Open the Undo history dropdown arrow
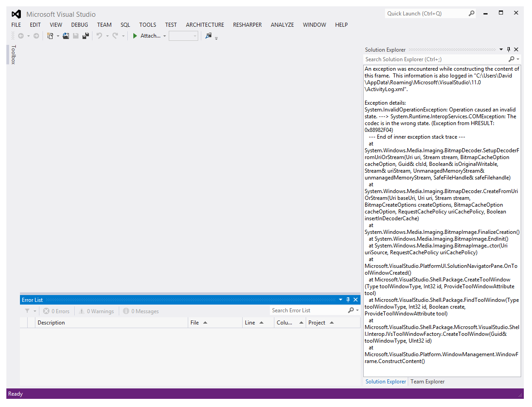Viewport: 532px width, 407px height. (x=107, y=36)
